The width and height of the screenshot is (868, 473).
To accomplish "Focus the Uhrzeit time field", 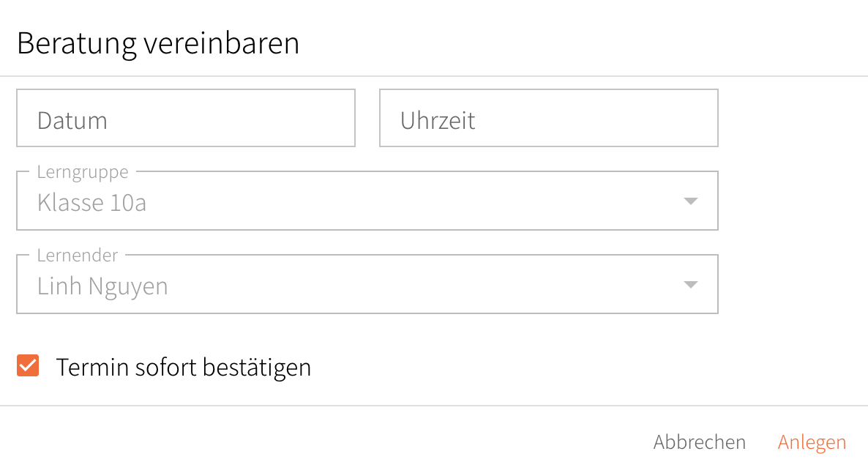I will (548, 119).
